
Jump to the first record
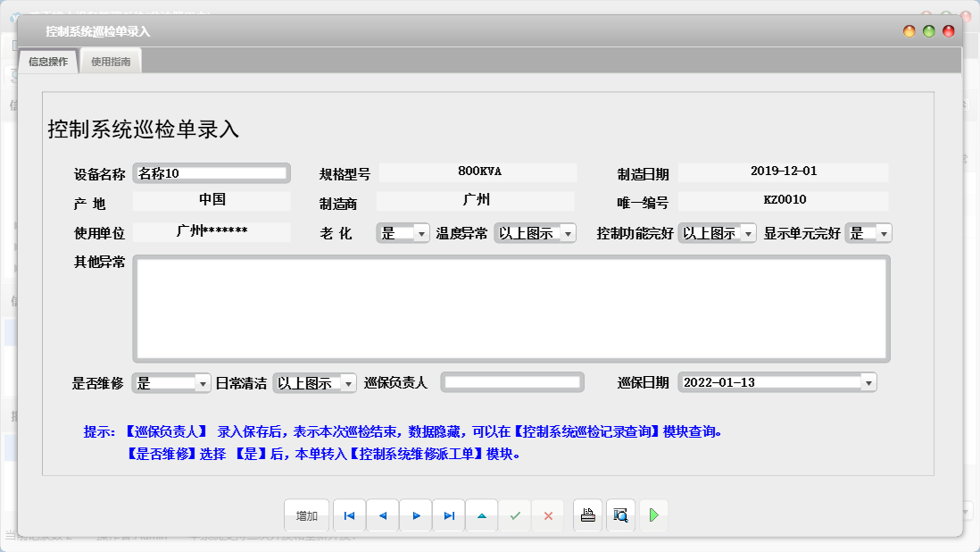click(349, 515)
